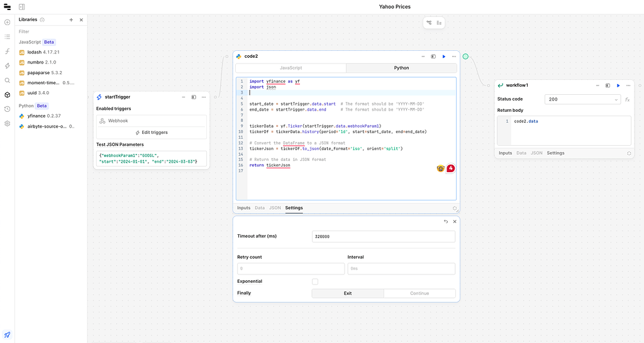Open workflow1 Data tab
Image resolution: width=644 pixels, height=343 pixels.
[521, 153]
